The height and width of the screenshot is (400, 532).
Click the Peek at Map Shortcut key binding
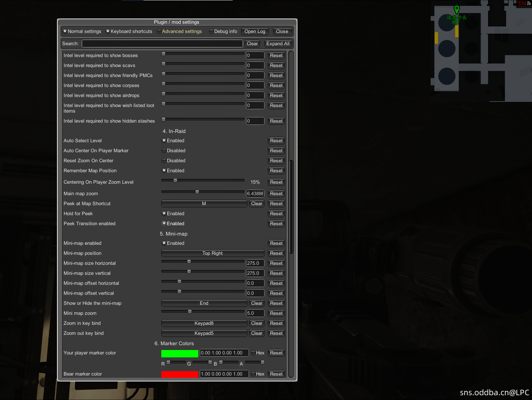(204, 204)
